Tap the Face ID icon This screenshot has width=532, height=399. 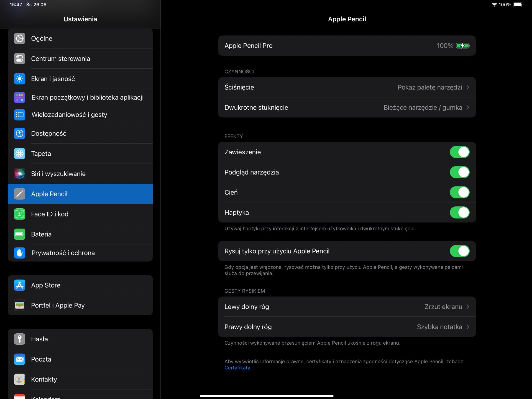(x=19, y=214)
